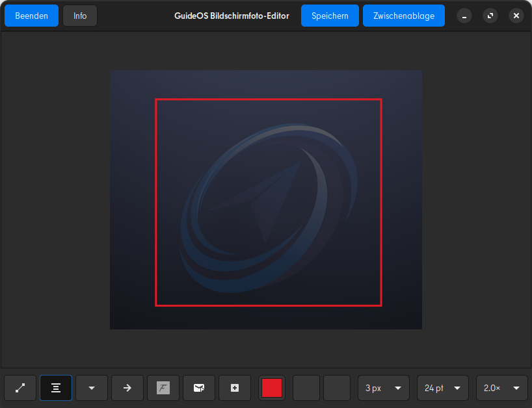
Task: Toggle the center-align lines tool button
Action: coord(56,388)
